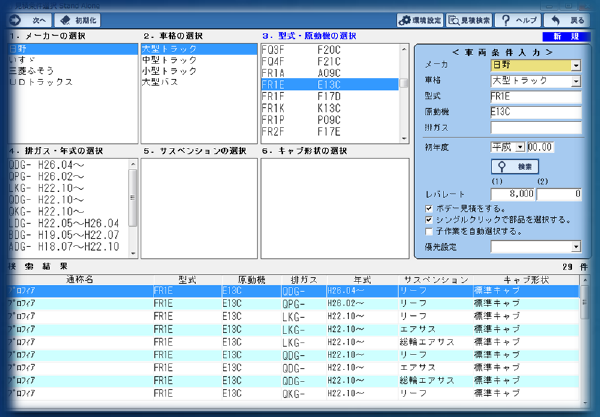The height and width of the screenshot is (417, 600).
Task: Select model row FR1K K13C
Action: coord(330,108)
